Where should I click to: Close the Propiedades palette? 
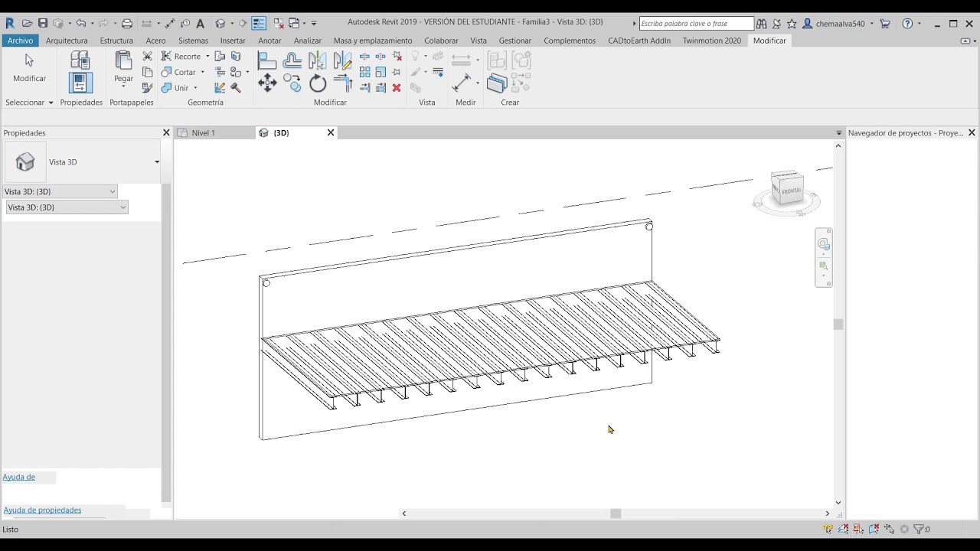pos(166,132)
